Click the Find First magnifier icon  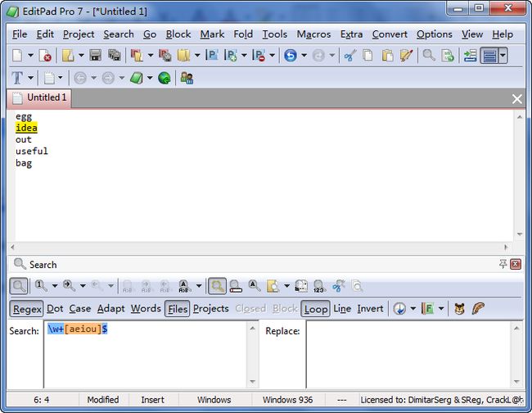[x=41, y=286]
